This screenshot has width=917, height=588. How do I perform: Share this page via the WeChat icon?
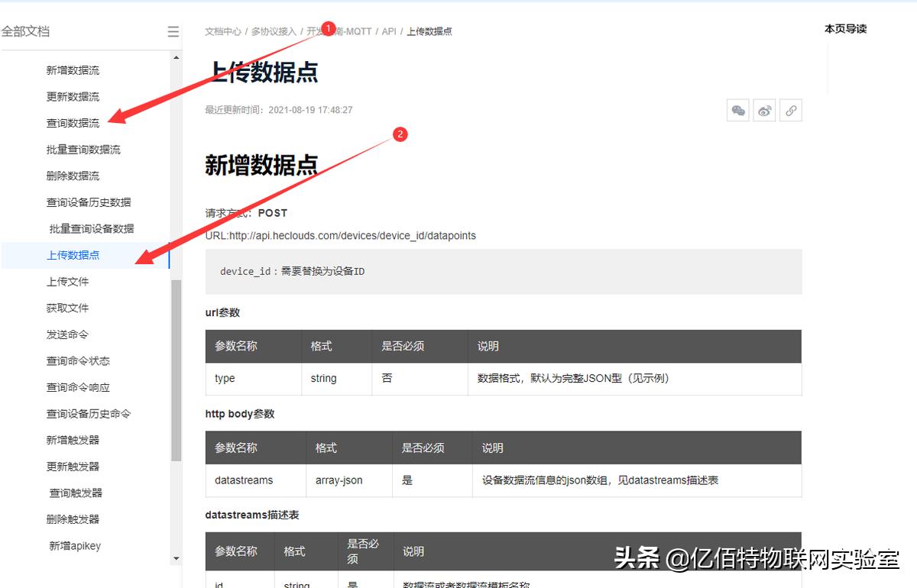737,110
